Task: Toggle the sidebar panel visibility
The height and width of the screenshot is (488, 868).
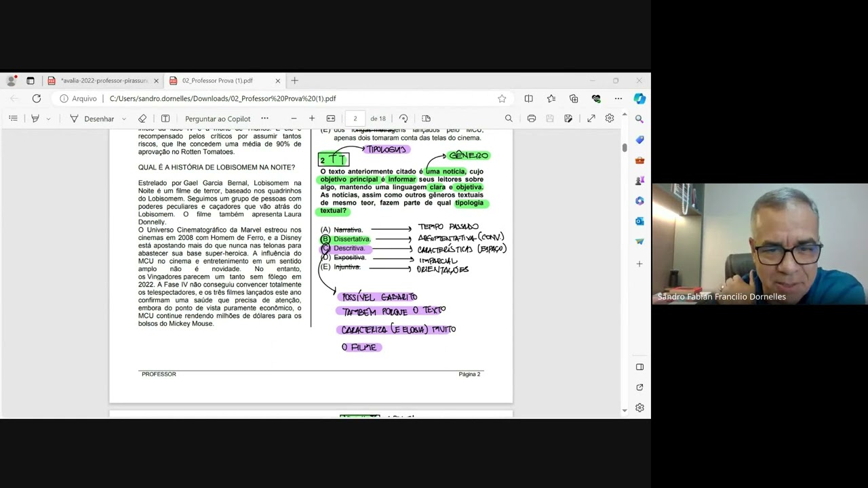Action: tap(639, 367)
